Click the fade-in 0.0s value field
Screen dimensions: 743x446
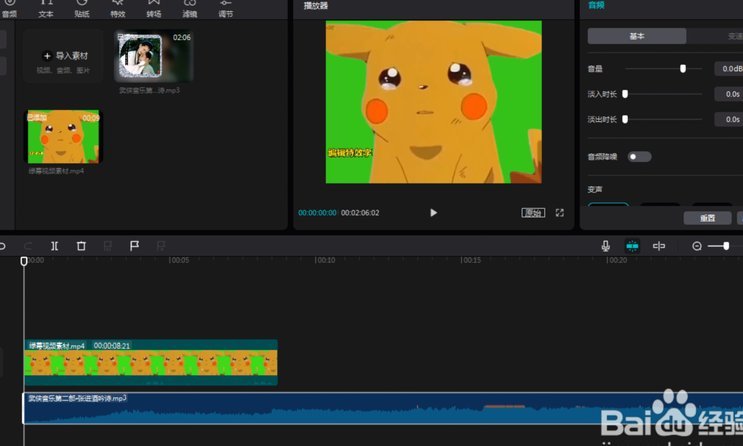click(x=730, y=94)
